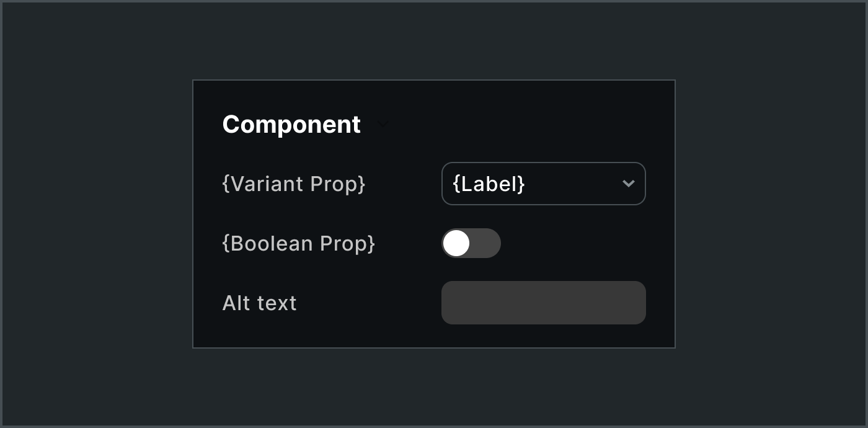
Task: Click the {Label} text in the combo box
Action: point(489,184)
